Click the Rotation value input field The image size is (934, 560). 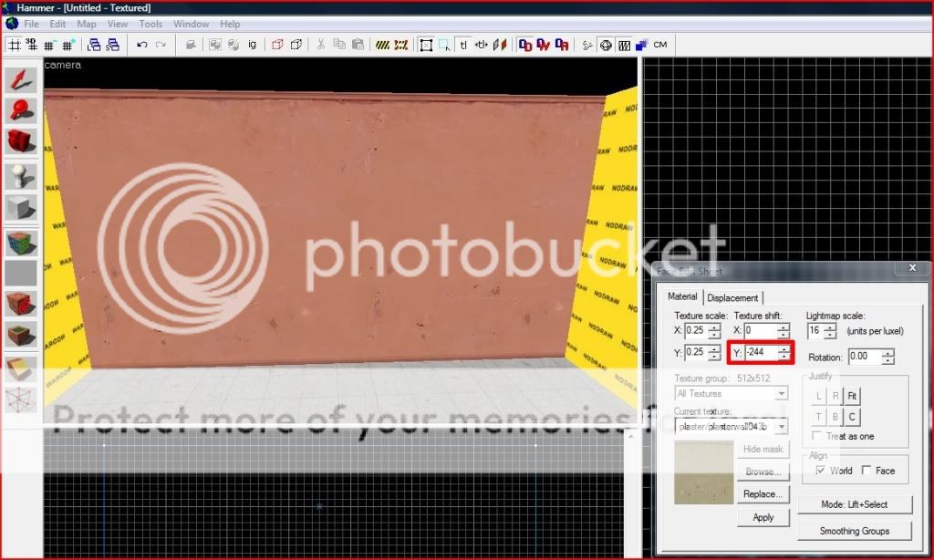(x=865, y=357)
